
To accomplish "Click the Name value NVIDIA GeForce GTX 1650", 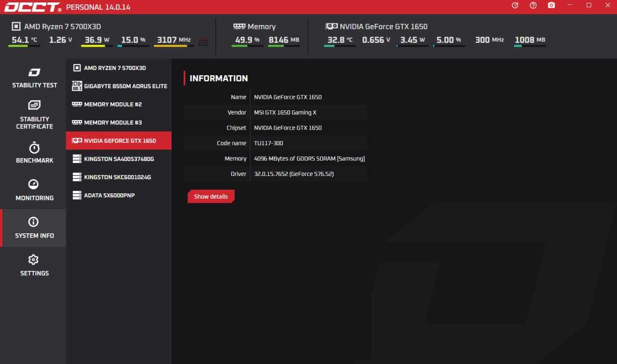I will click(288, 97).
